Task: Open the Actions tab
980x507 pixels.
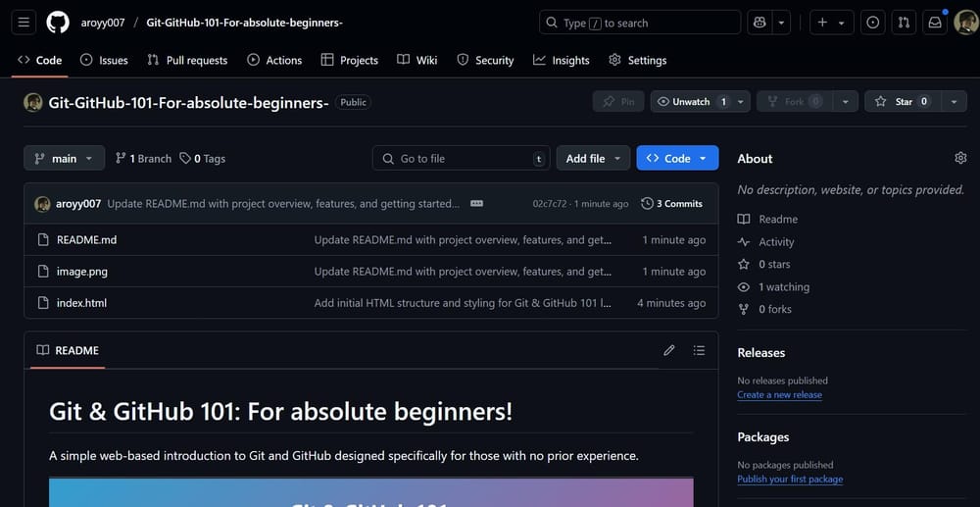Action: coord(275,60)
